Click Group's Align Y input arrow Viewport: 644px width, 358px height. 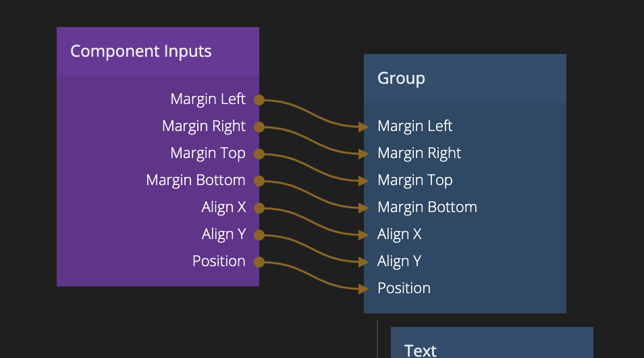[364, 261]
